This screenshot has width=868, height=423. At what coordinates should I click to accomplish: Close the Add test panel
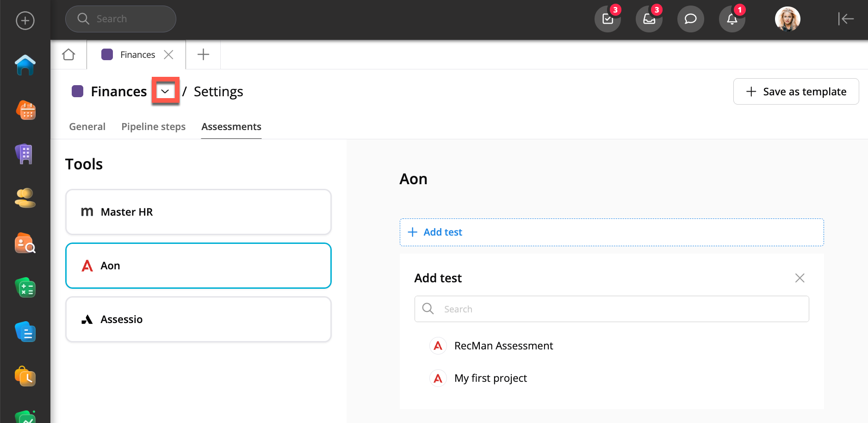coord(800,278)
